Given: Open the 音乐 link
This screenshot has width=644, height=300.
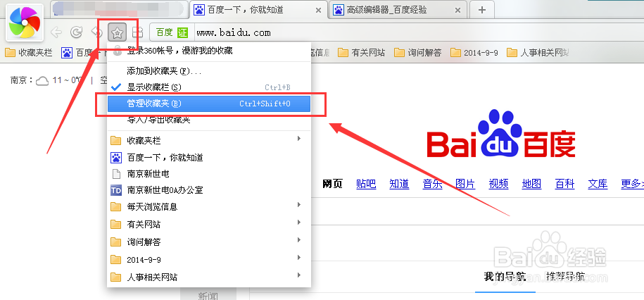Looking at the screenshot, I should coord(432,184).
